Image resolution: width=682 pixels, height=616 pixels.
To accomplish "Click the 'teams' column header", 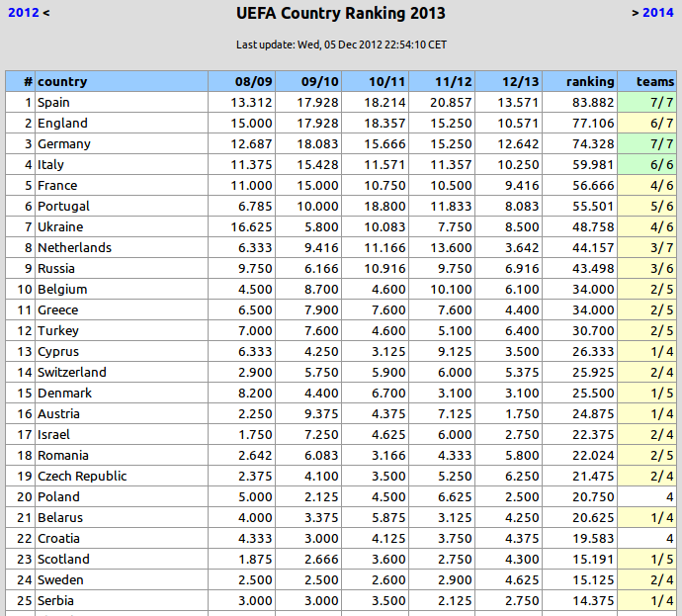I will point(647,81).
